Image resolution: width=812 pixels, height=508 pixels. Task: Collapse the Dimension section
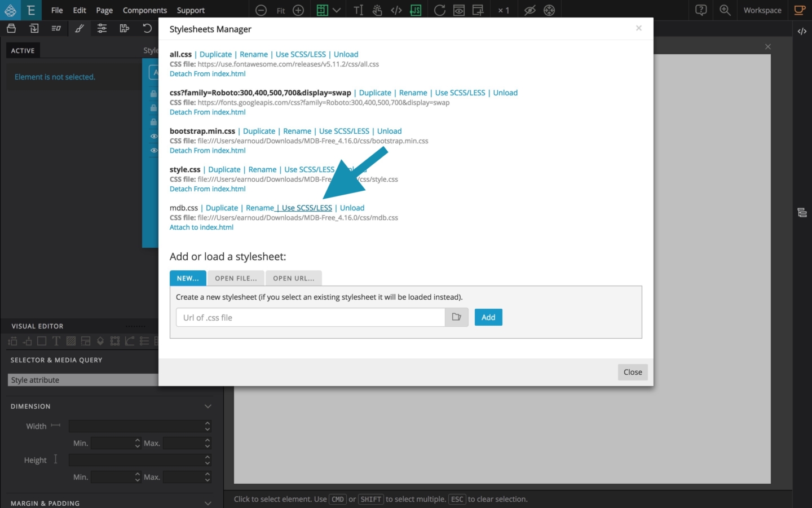pyautogui.click(x=208, y=406)
